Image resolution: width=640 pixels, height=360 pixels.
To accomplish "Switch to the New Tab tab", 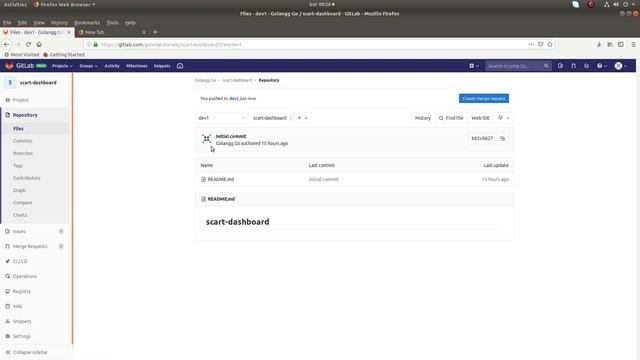I will 111,32.
